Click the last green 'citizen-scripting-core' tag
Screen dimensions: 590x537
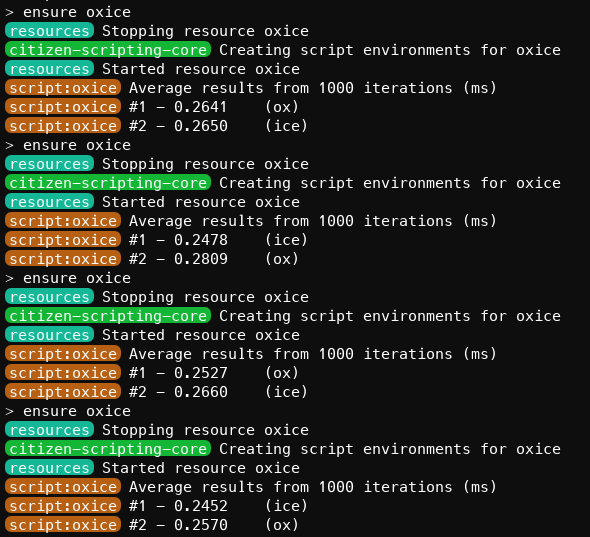[108, 449]
